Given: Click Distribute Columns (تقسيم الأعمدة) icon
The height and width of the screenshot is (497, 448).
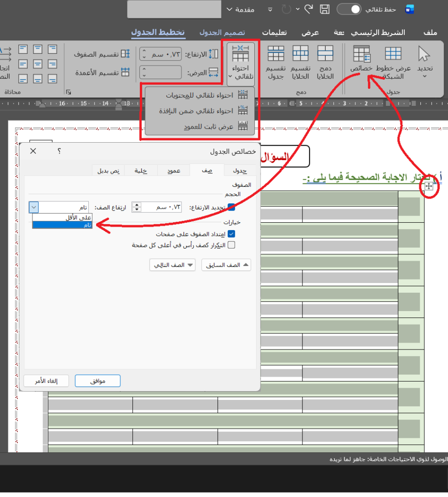Looking at the screenshot, I should click(125, 72).
